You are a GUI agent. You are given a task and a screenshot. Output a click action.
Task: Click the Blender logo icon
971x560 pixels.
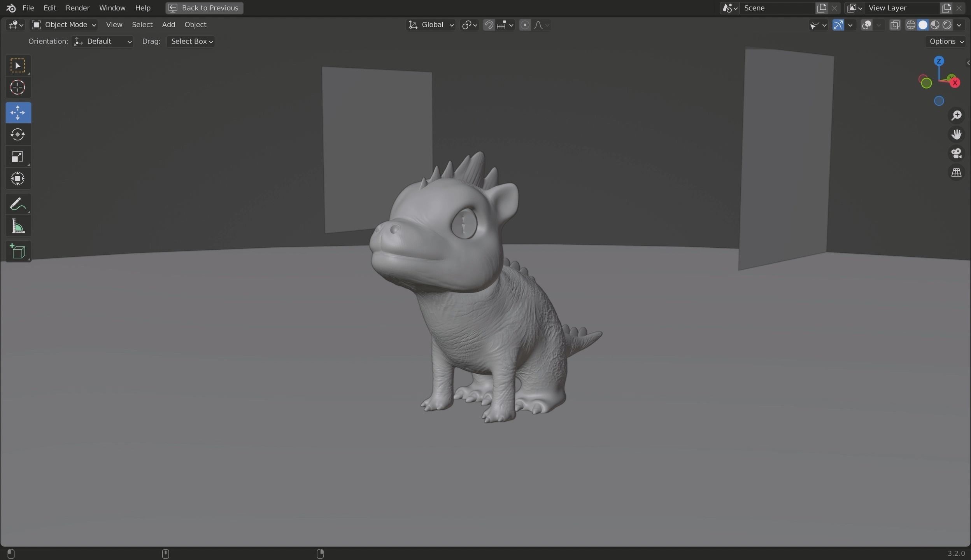click(x=11, y=8)
